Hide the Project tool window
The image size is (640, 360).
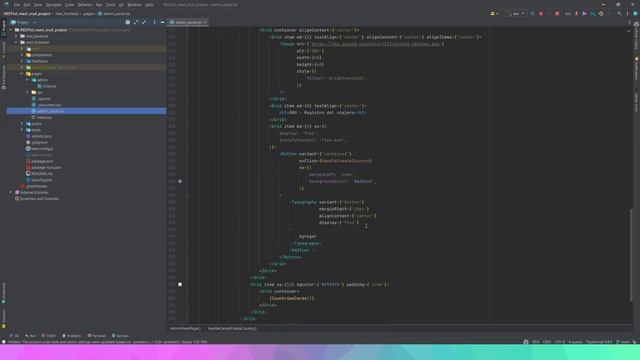[x=162, y=22]
